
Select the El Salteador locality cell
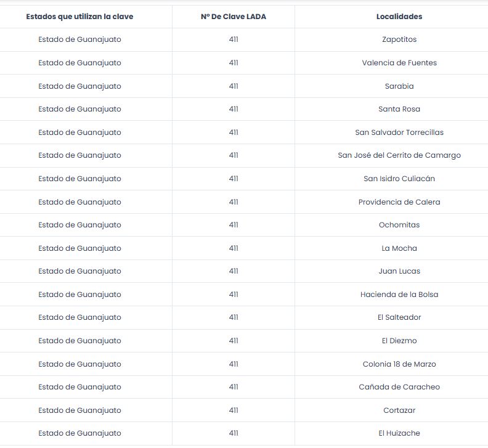(x=399, y=317)
